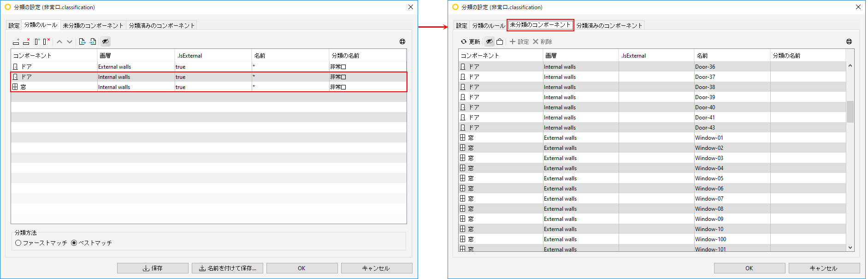
Task: Import rules from Excel file icon
Action: tap(93, 42)
